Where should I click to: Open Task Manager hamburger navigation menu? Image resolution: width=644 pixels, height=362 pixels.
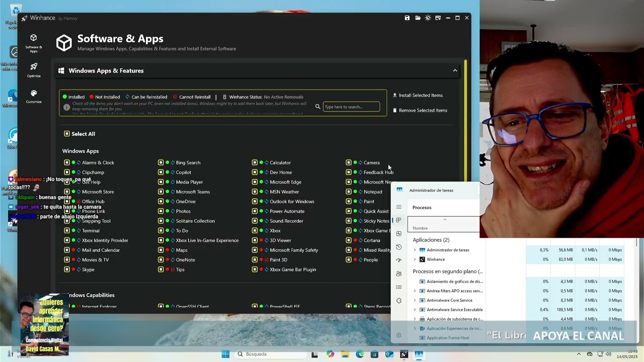click(399, 207)
